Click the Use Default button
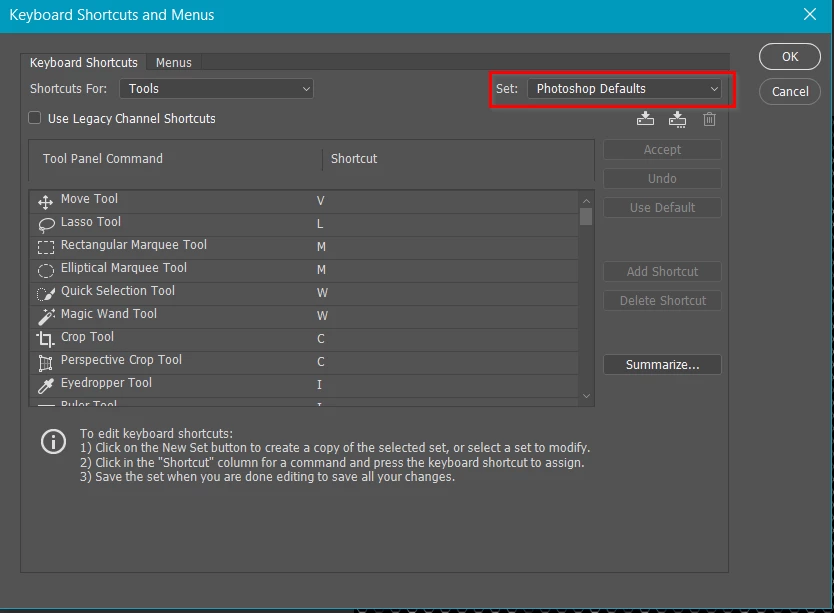The height and width of the screenshot is (613, 834). pos(662,208)
